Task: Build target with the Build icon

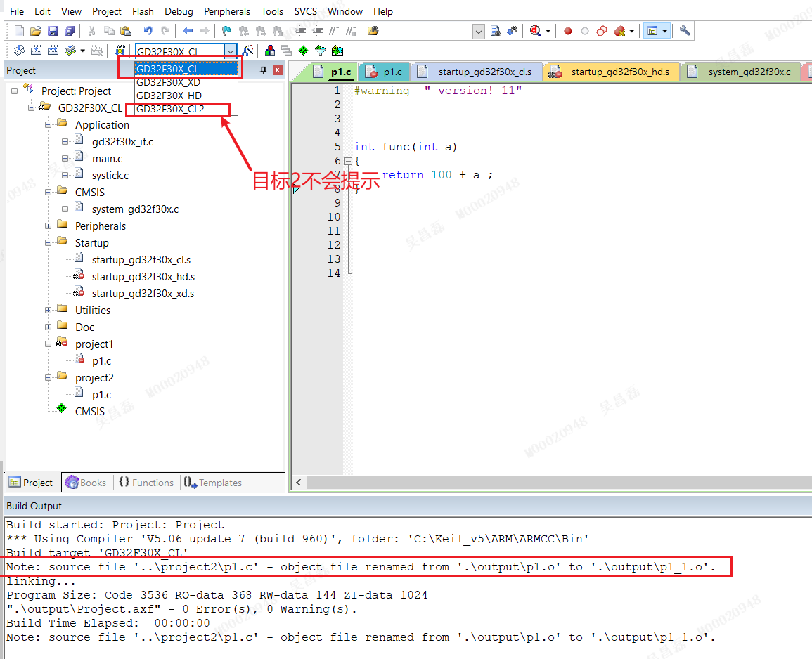Action: [37, 50]
